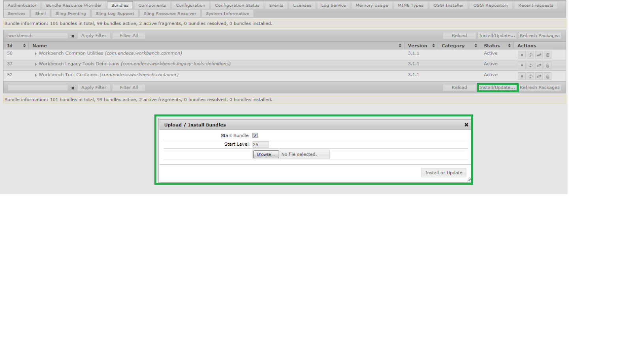Delete the Workbench Tool Container bundle
Viewport: 632px width, 364px height.
coord(547,76)
